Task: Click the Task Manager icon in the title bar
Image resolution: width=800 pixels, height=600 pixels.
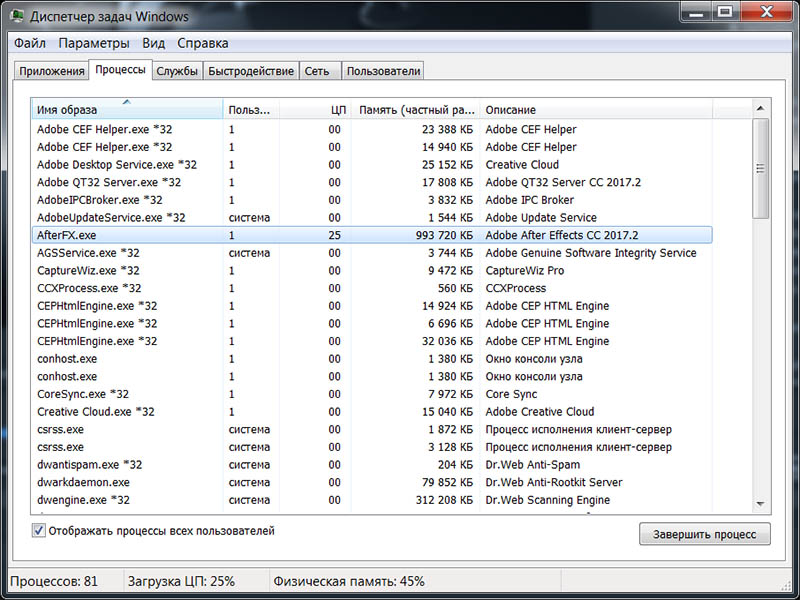Action: (x=16, y=16)
